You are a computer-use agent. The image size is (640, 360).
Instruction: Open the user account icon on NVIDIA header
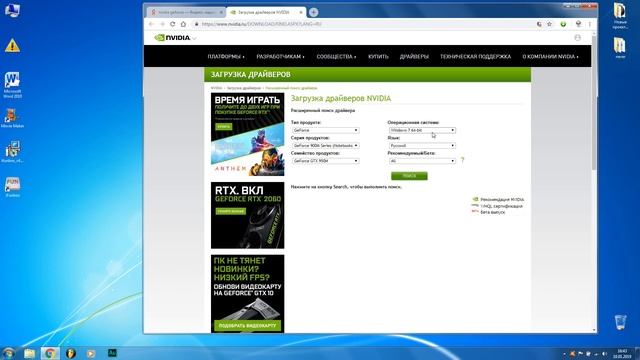(578, 38)
